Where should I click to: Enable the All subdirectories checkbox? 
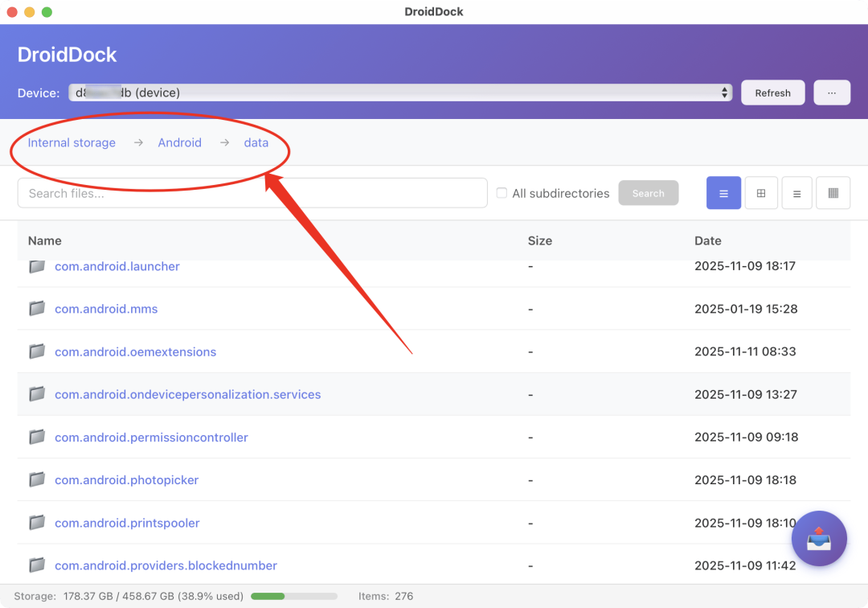point(502,193)
